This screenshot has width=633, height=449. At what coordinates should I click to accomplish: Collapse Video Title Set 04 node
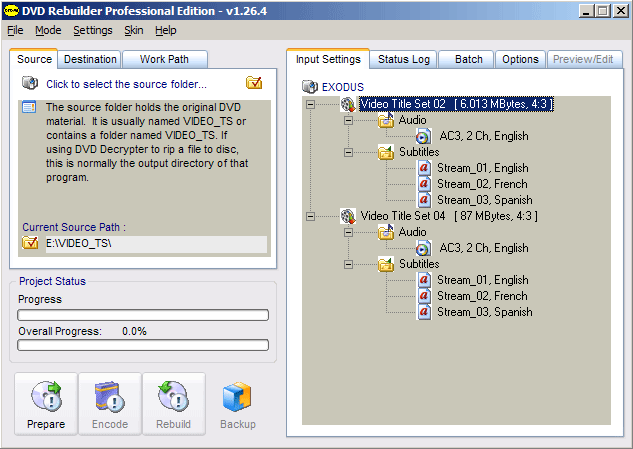(x=310, y=216)
